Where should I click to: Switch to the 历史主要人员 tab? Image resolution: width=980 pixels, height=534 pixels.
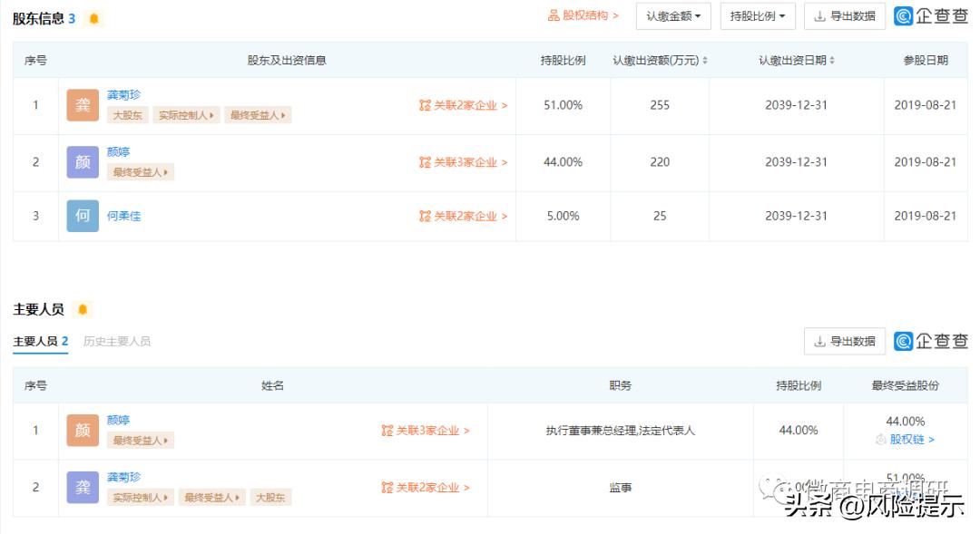click(x=119, y=342)
